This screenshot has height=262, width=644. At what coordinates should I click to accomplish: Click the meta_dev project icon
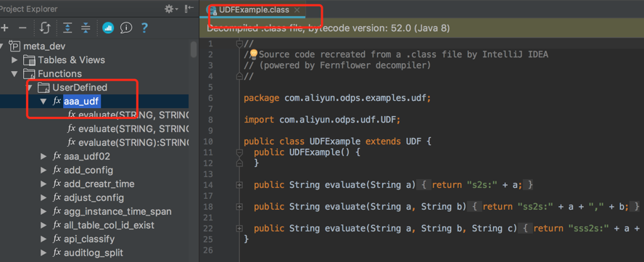15,46
